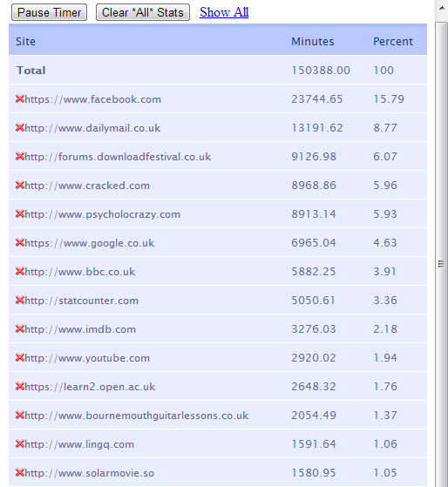Click the total minutes value 150388.00
Viewport: 448px width, 487px height.
tap(321, 71)
